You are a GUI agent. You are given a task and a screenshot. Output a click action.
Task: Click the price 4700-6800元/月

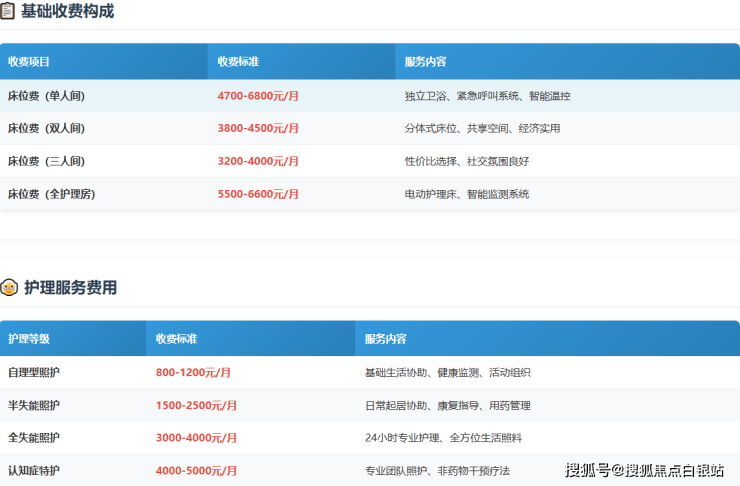(x=258, y=96)
